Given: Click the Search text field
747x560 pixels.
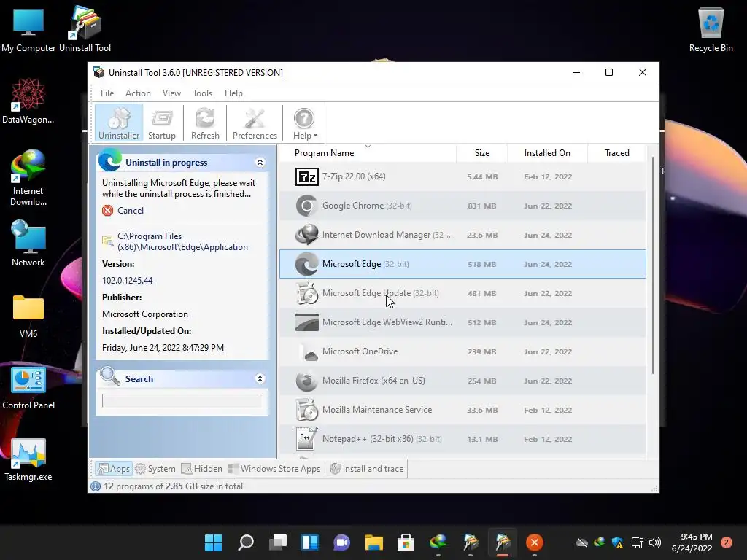Looking at the screenshot, I should [x=182, y=400].
